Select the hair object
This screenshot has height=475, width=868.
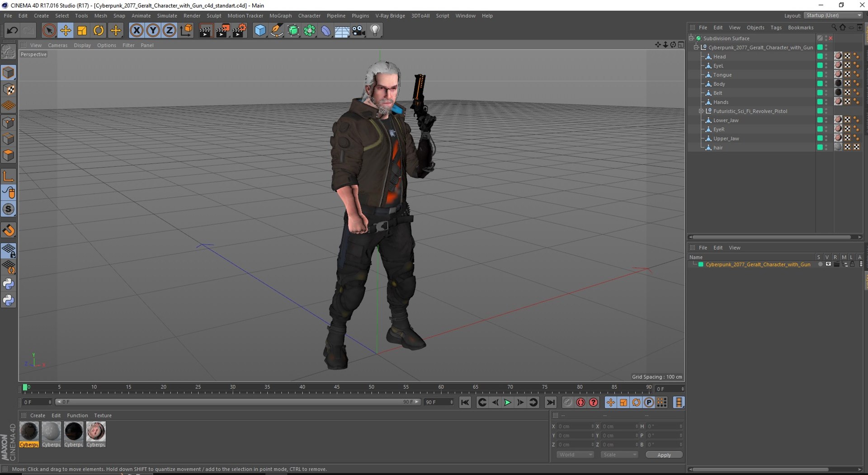[718, 148]
